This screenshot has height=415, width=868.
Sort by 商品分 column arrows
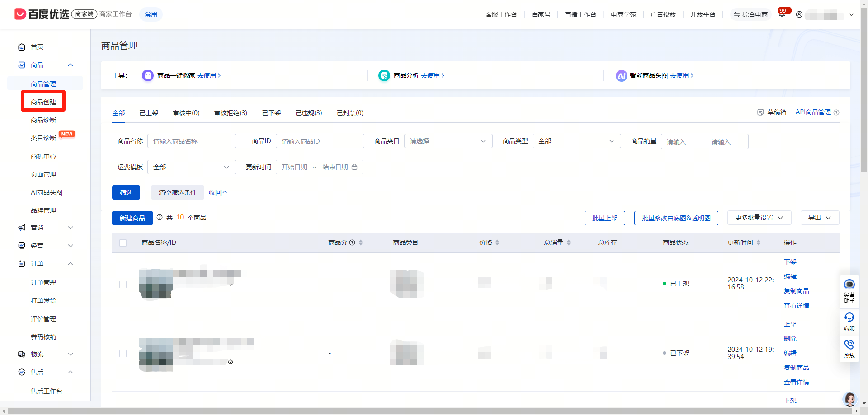[x=361, y=242]
